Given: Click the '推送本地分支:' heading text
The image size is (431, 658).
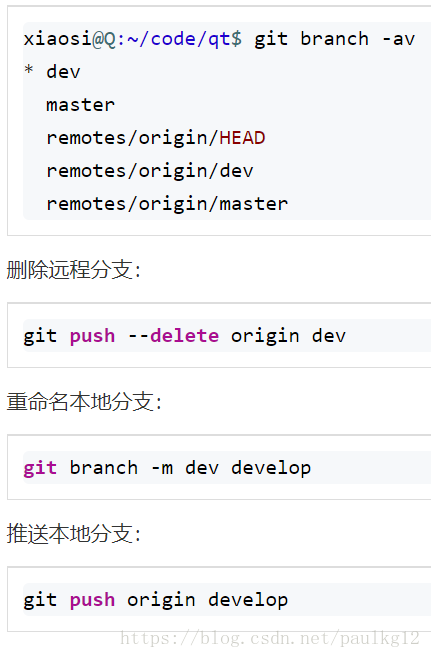Looking at the screenshot, I should tap(73, 534).
